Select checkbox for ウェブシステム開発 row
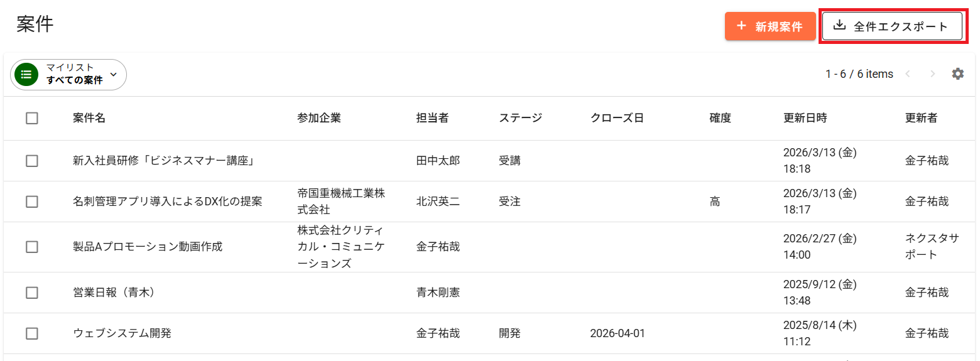Screen dimensions: 980x361 [x=32, y=333]
